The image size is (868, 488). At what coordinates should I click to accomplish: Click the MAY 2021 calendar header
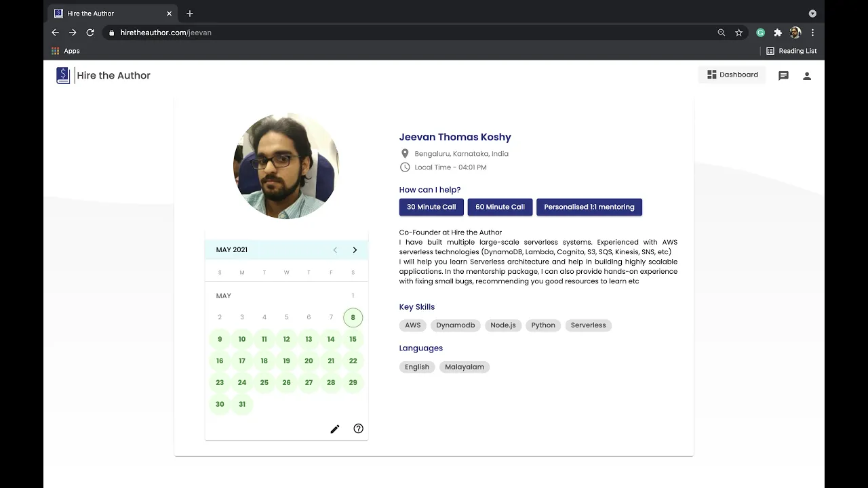(x=232, y=250)
